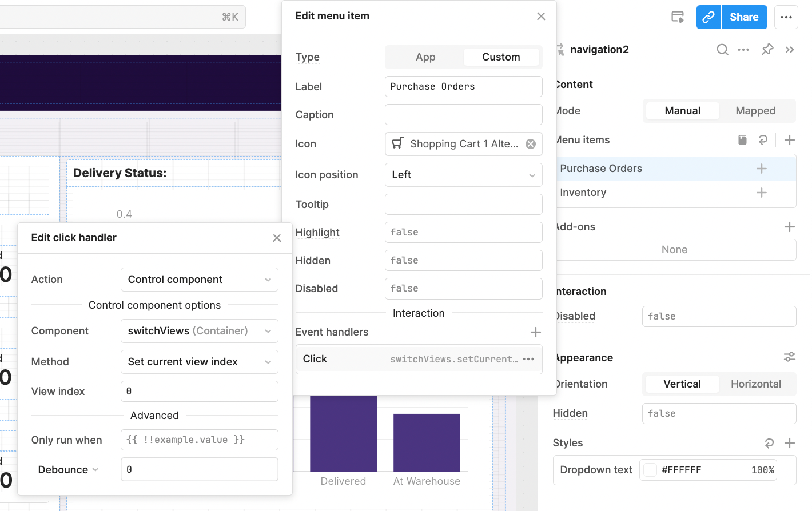Select the Custom type option
This screenshot has width=812, height=511.
pyautogui.click(x=501, y=57)
